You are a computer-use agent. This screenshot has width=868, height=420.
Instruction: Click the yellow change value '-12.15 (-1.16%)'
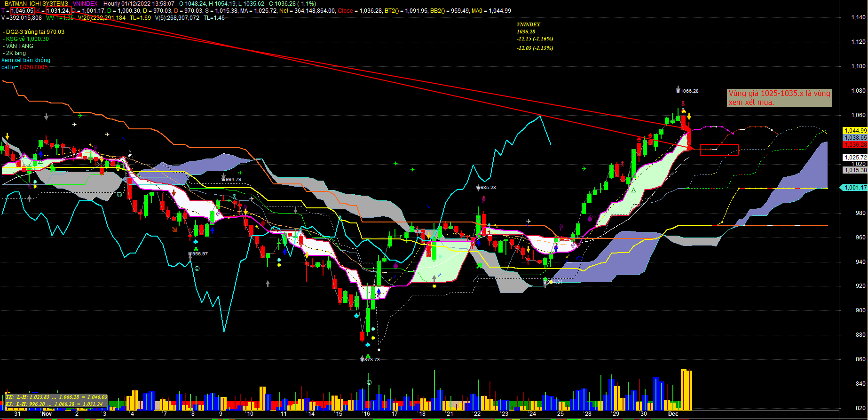[535, 39]
